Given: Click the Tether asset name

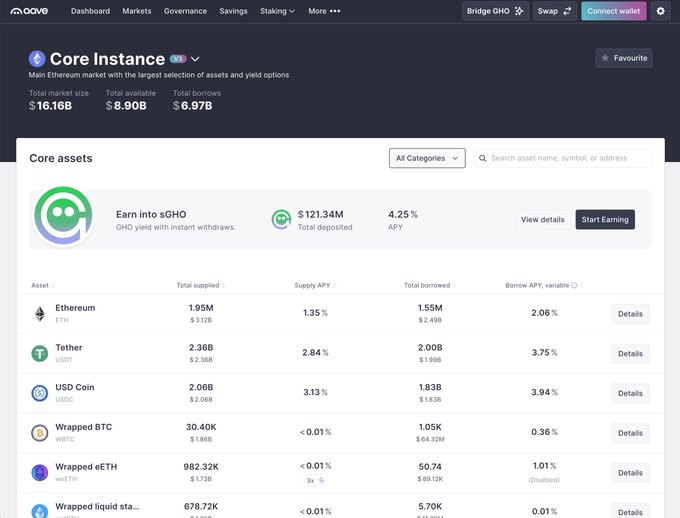Looking at the screenshot, I should click(x=69, y=348).
